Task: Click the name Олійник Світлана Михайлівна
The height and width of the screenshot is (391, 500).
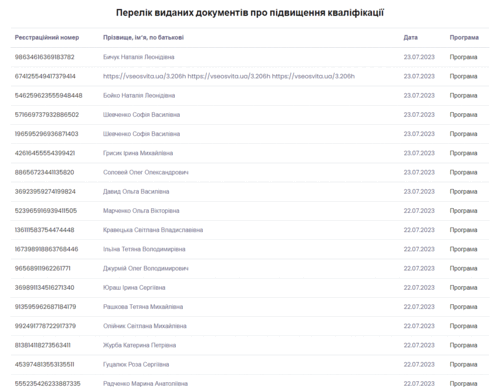Action: coord(145,326)
